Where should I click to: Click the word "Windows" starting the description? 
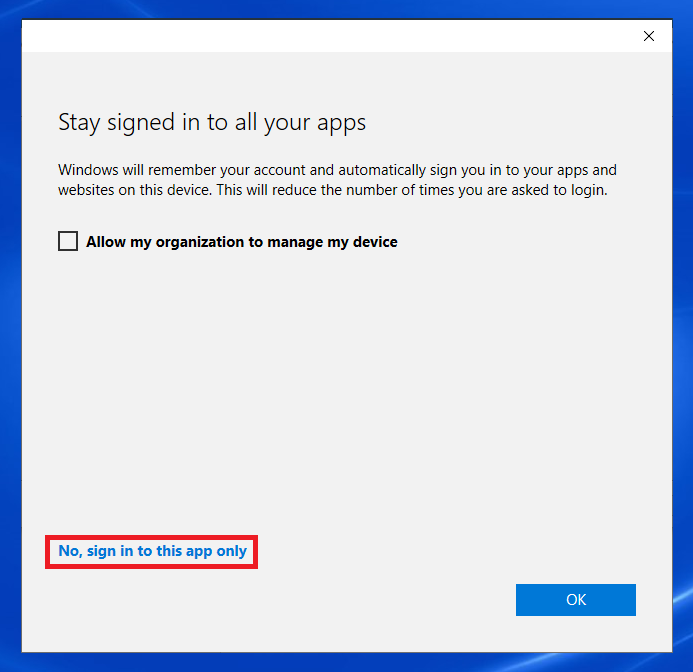coord(87,170)
